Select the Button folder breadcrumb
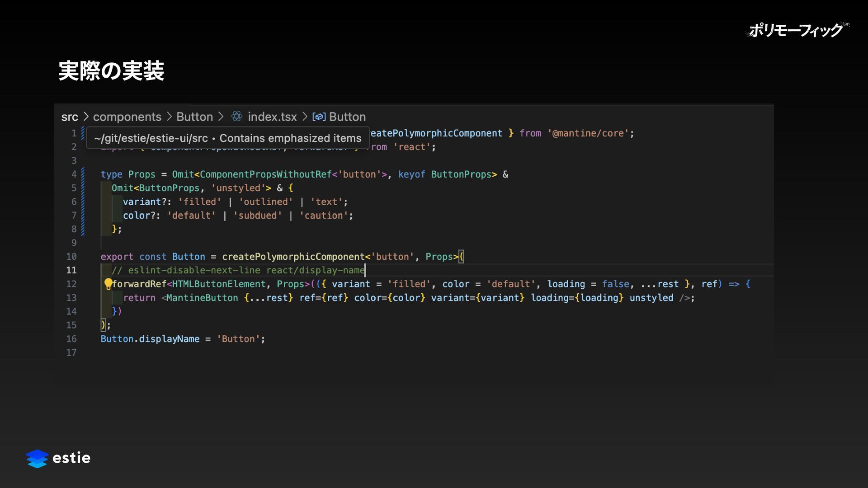This screenshot has height=488, width=868. [194, 117]
